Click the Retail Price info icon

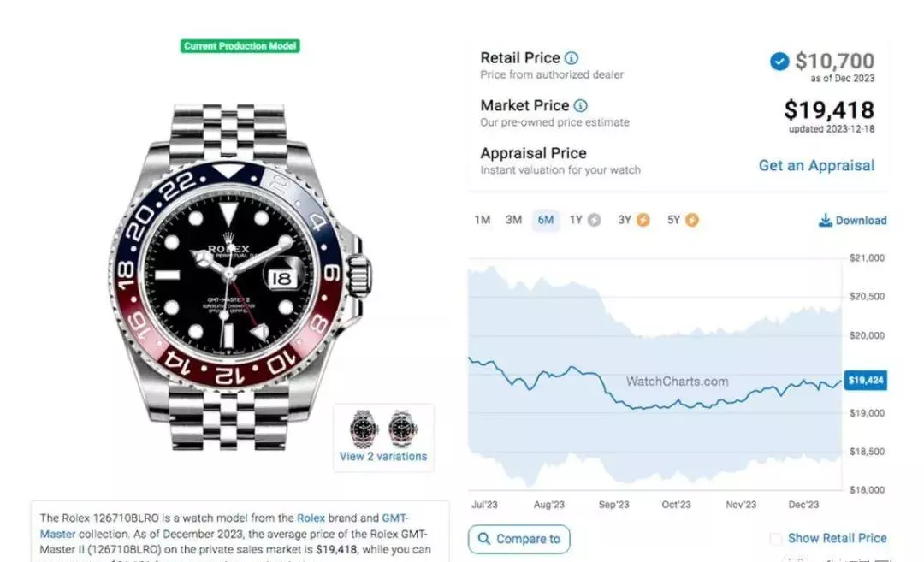point(571,57)
